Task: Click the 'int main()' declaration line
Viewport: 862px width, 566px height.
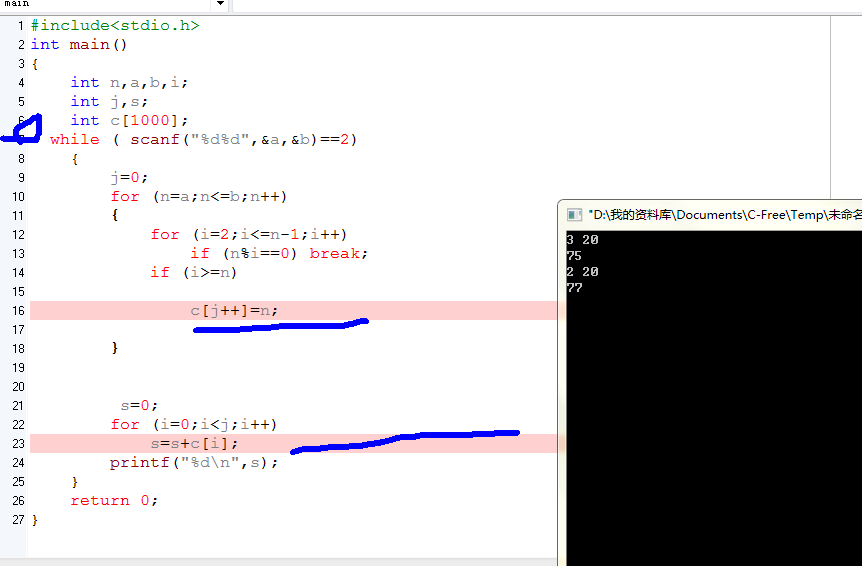Action: pos(79,45)
